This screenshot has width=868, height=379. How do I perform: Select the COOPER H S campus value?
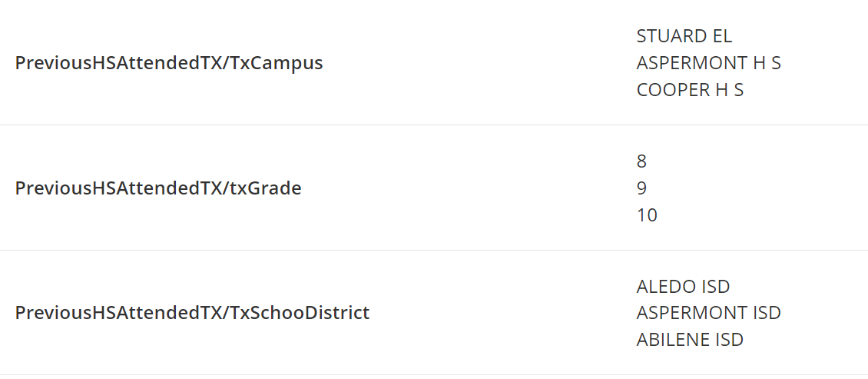690,90
